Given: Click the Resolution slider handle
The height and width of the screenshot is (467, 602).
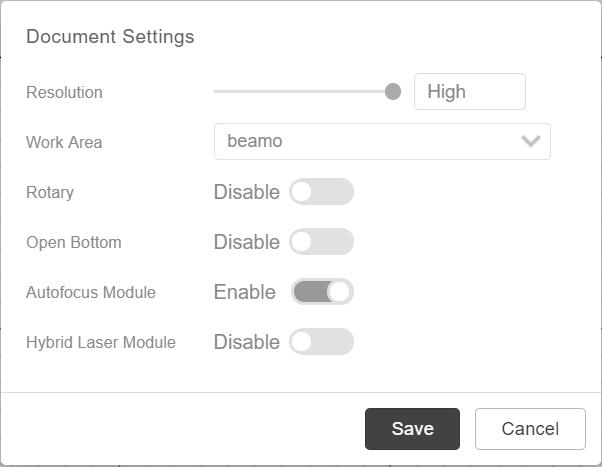Looking at the screenshot, I should pos(393,92).
